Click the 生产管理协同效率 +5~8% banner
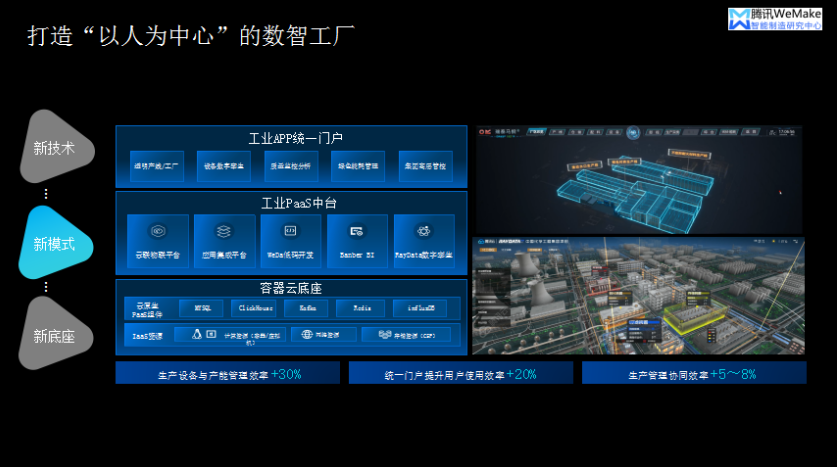 694,373
